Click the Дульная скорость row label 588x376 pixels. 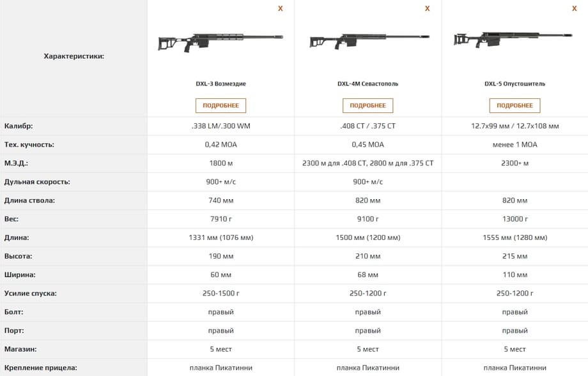coord(36,182)
